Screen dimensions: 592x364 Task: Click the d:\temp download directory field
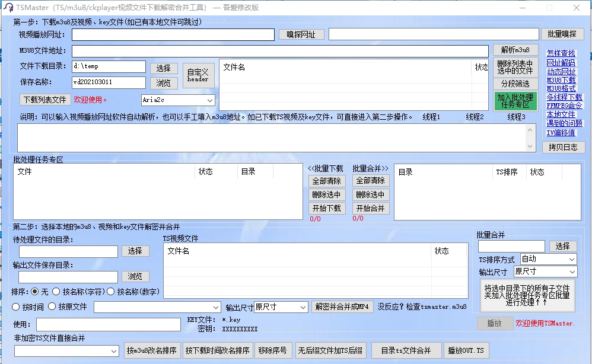pyautogui.click(x=109, y=66)
